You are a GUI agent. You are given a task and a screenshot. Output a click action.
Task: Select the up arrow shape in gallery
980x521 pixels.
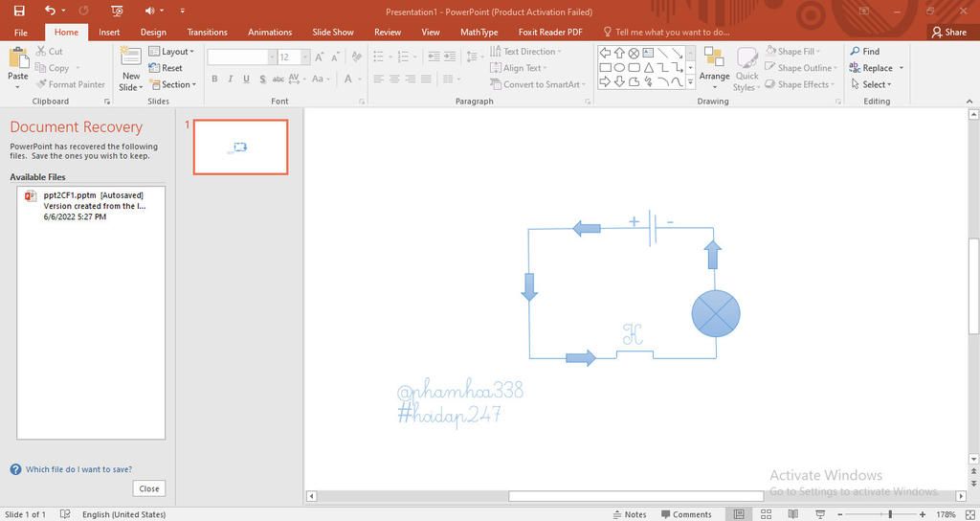click(619, 54)
